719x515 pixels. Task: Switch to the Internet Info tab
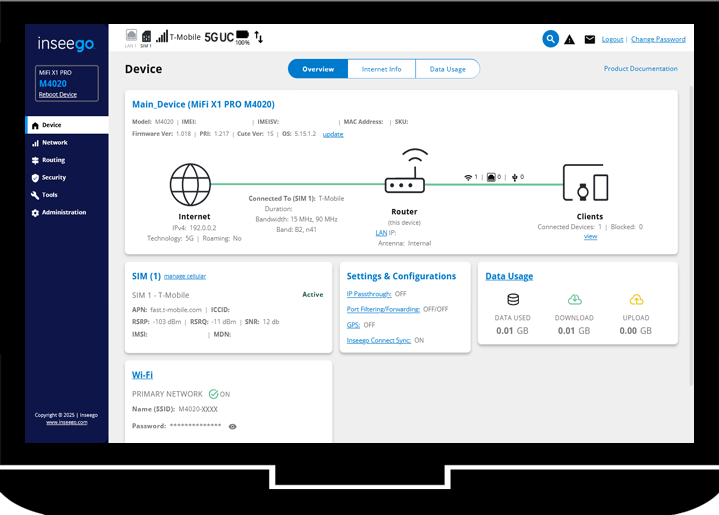(382, 69)
